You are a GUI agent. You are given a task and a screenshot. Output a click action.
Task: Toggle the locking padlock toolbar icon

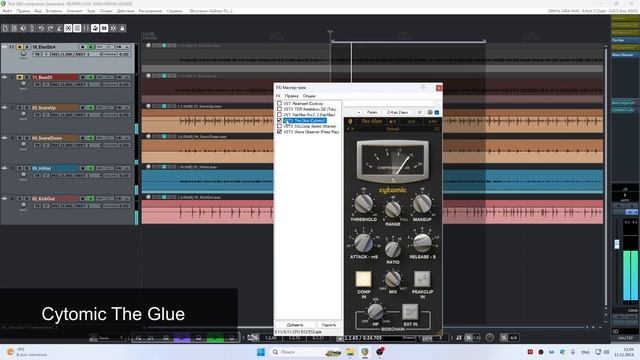click(122, 28)
